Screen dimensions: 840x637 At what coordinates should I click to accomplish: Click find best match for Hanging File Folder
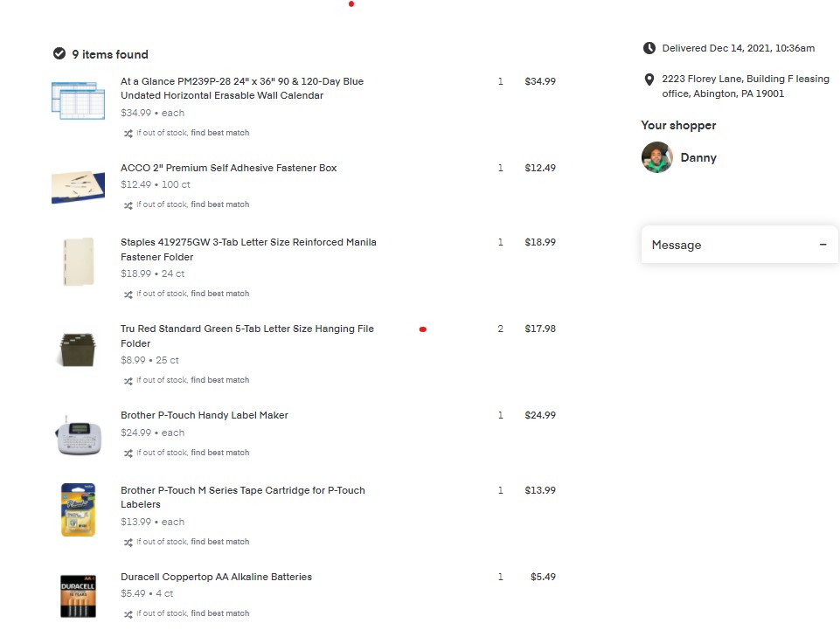coord(220,380)
